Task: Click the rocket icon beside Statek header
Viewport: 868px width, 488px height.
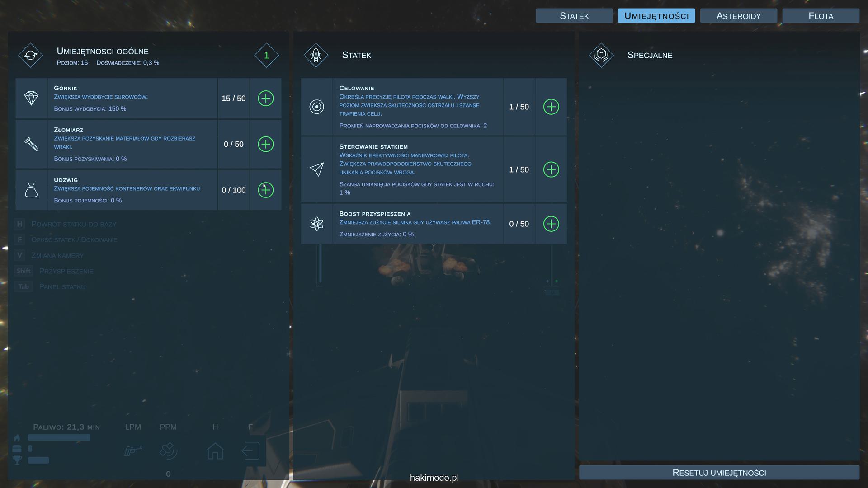Action: click(316, 55)
